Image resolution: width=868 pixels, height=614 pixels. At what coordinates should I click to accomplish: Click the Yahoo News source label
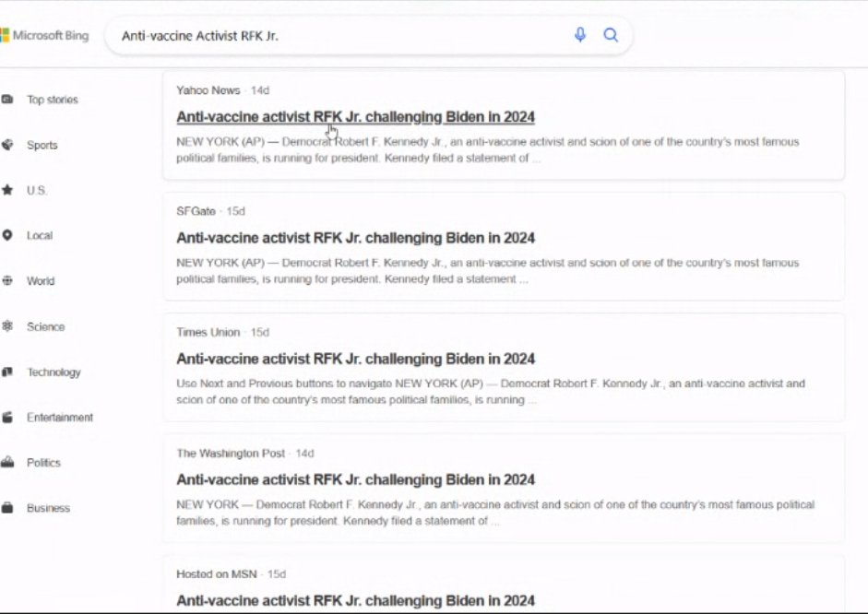point(208,90)
